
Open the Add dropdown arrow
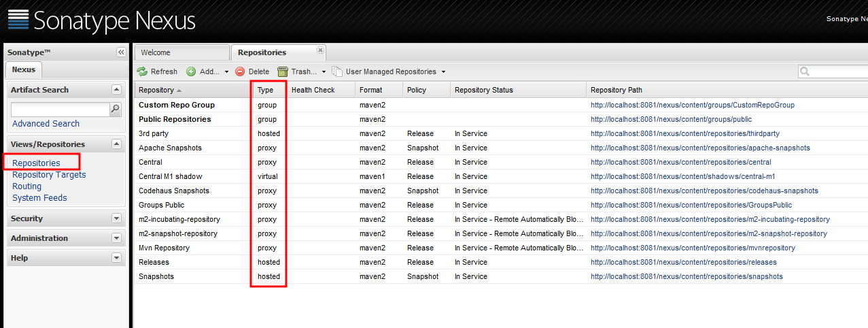[x=226, y=72]
